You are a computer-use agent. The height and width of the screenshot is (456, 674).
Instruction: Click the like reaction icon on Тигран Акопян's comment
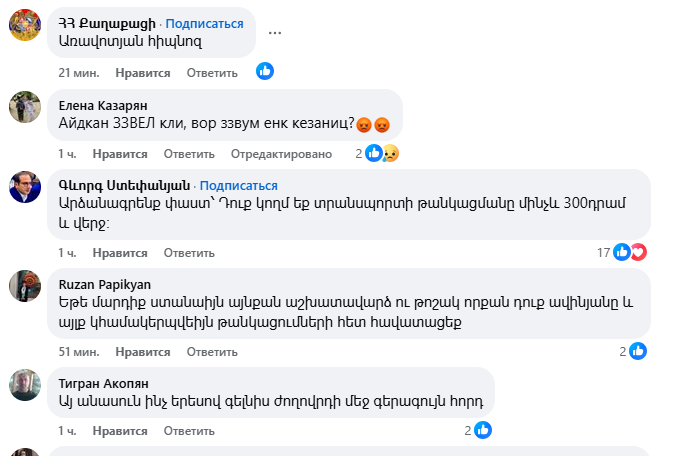[x=483, y=430]
